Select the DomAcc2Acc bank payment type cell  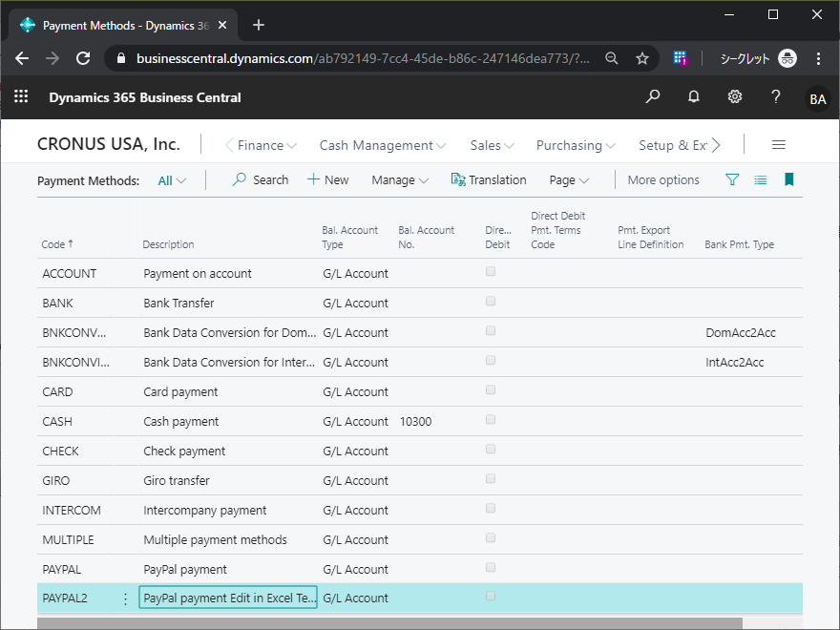741,333
